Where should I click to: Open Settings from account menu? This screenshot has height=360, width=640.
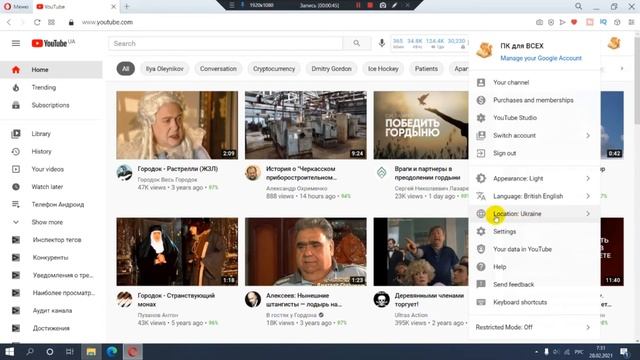[x=534, y=231]
